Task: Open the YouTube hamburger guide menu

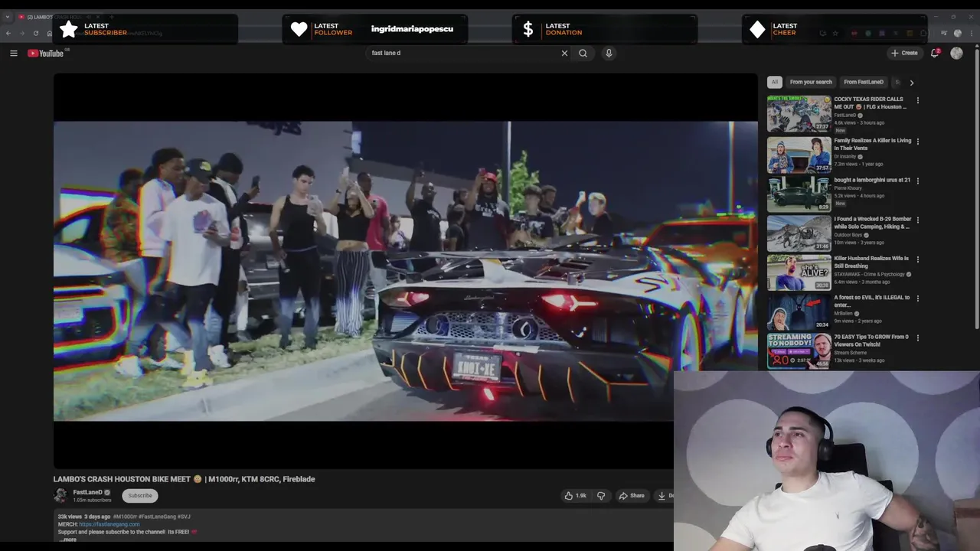Action: tap(13, 53)
